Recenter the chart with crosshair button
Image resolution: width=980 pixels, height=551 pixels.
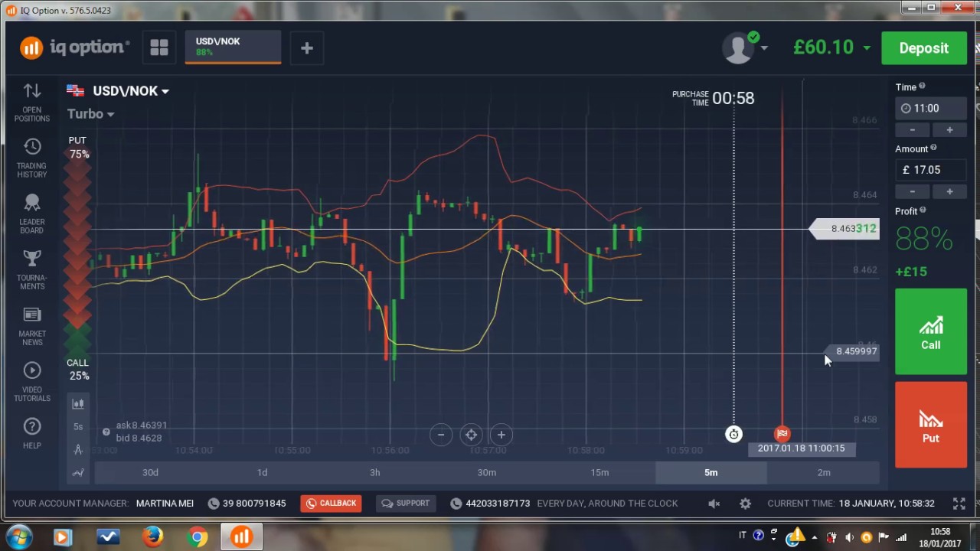point(471,435)
